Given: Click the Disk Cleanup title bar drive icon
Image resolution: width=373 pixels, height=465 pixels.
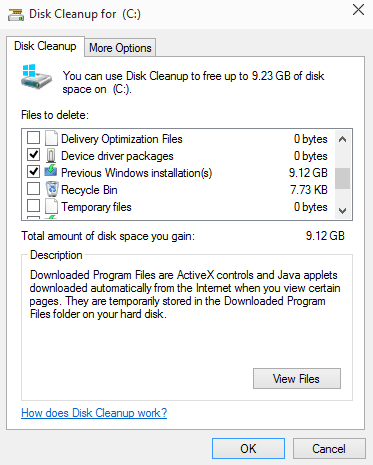Looking at the screenshot, I should coord(16,14).
